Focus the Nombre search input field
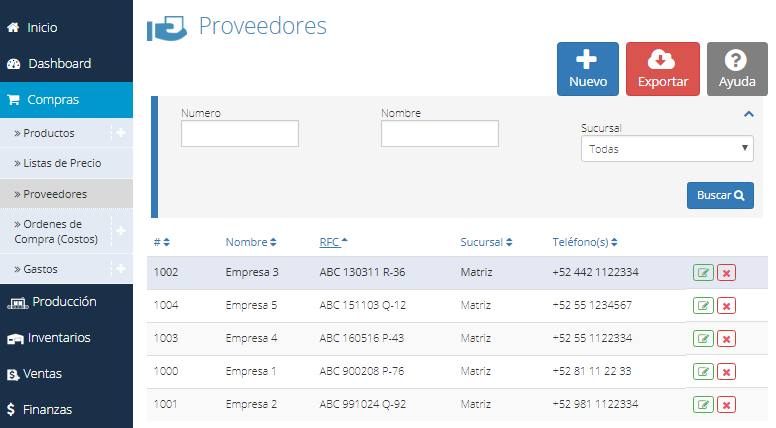This screenshot has height=428, width=776. pos(439,134)
